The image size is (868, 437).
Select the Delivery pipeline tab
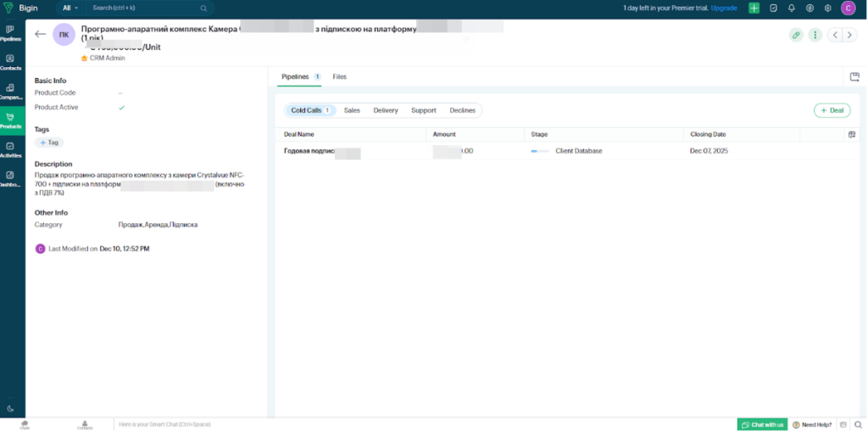pos(386,110)
